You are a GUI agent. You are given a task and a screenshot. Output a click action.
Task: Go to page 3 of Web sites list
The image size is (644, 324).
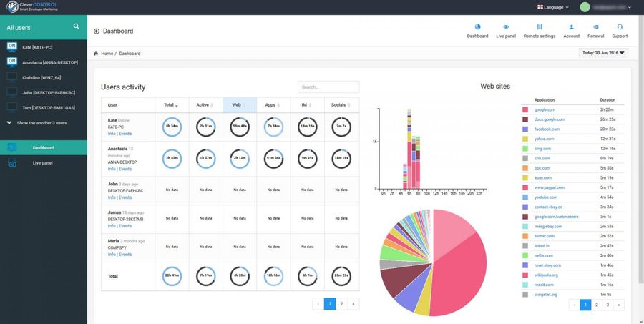(x=607, y=305)
